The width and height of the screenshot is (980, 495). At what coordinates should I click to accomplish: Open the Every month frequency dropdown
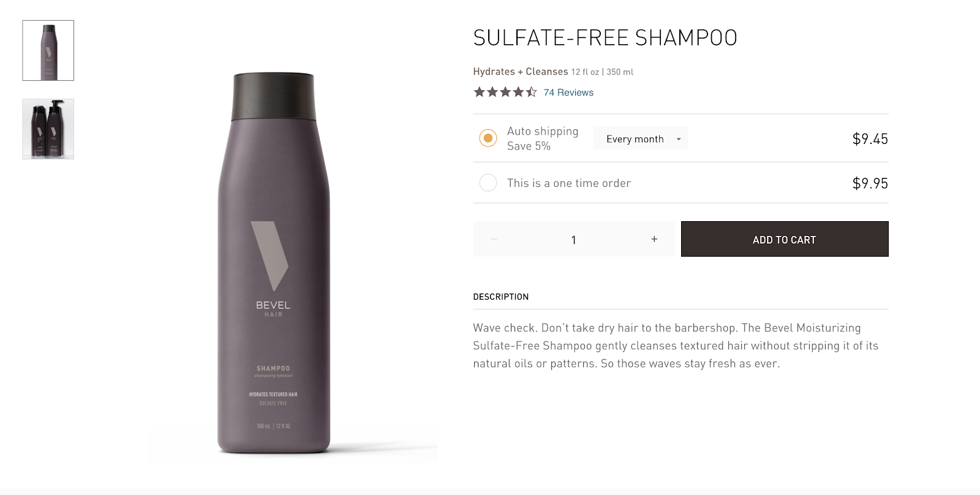click(641, 138)
